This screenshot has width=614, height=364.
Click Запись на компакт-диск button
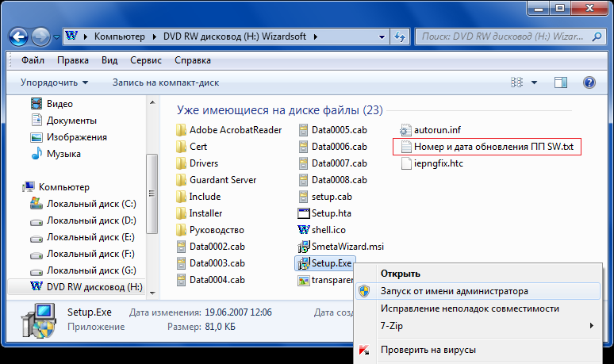[x=166, y=82]
